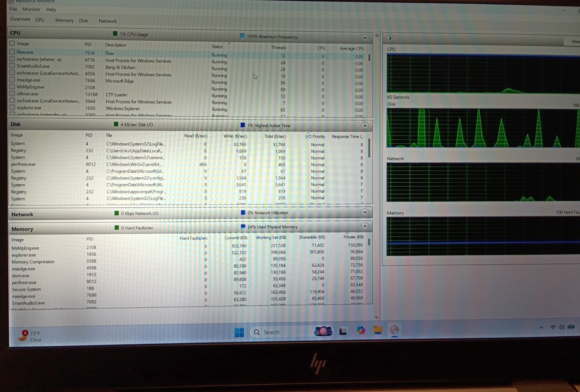580x392 pixels.
Task: Tick the msedge.exe checkbox in CPU list
Action: pos(12,80)
